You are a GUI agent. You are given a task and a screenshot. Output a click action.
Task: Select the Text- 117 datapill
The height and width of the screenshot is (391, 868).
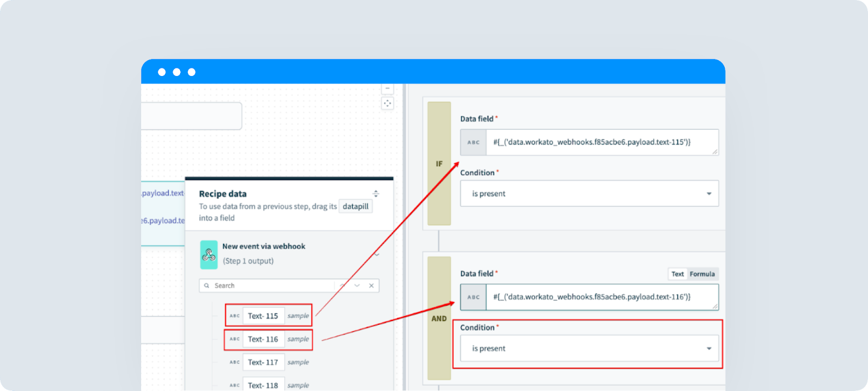tap(263, 362)
